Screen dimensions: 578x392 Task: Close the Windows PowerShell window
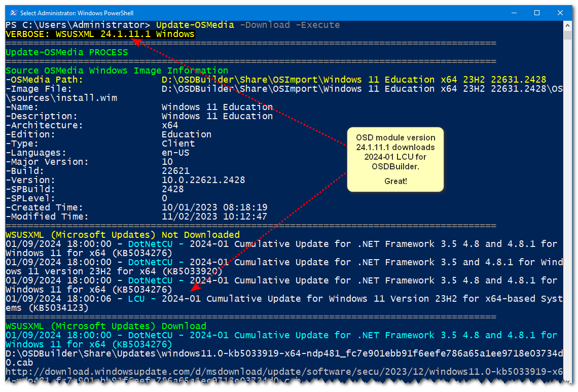[560, 13]
